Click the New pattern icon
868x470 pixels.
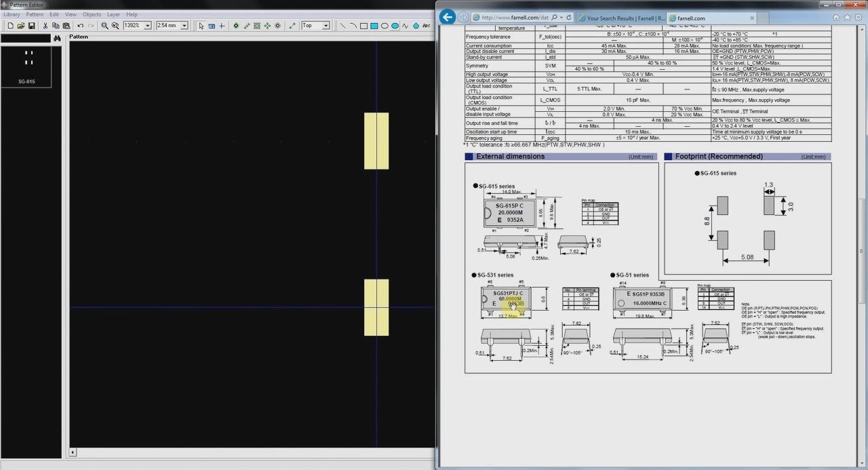(10, 26)
